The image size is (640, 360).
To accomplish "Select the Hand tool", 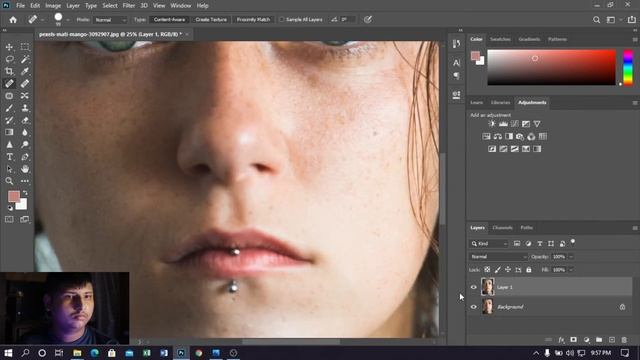I will pyautogui.click(x=25, y=169).
